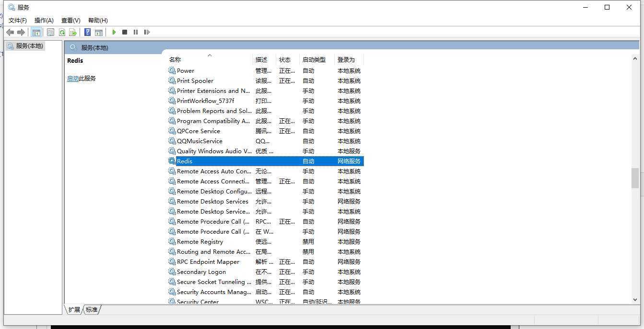Toggle the show/hide action pane icon

click(x=99, y=32)
